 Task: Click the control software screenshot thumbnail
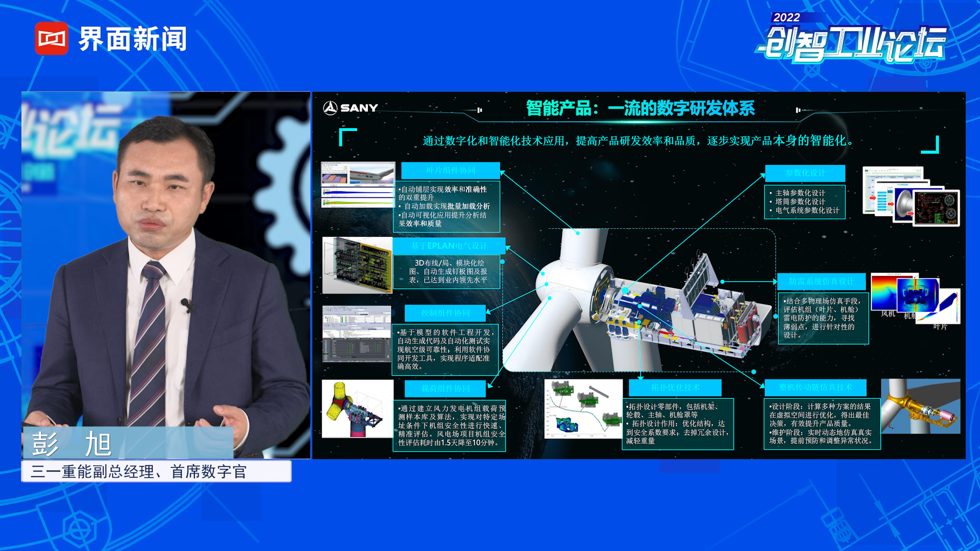pos(357,334)
